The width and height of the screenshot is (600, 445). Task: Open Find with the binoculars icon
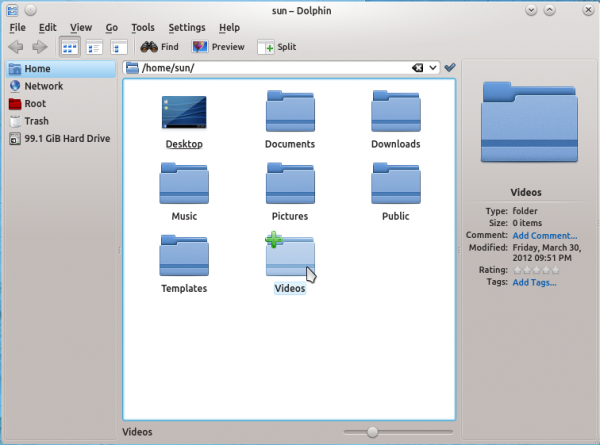(159, 47)
